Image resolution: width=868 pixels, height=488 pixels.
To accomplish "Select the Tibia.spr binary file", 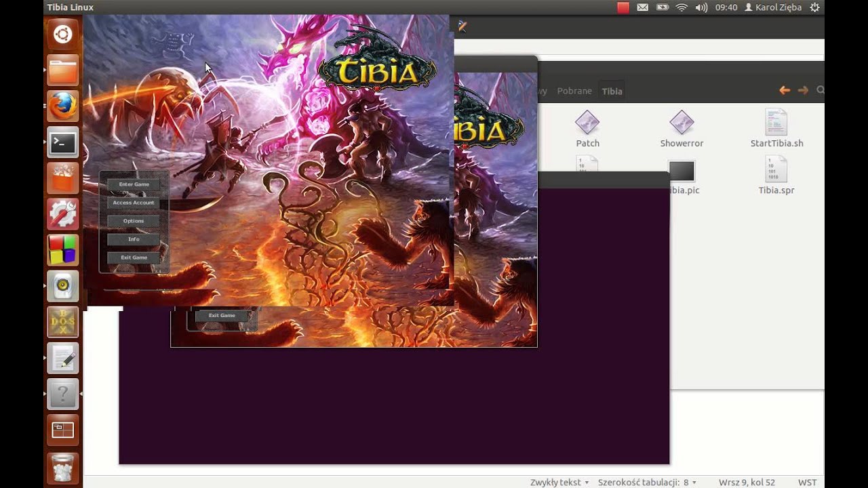I will 776,175.
